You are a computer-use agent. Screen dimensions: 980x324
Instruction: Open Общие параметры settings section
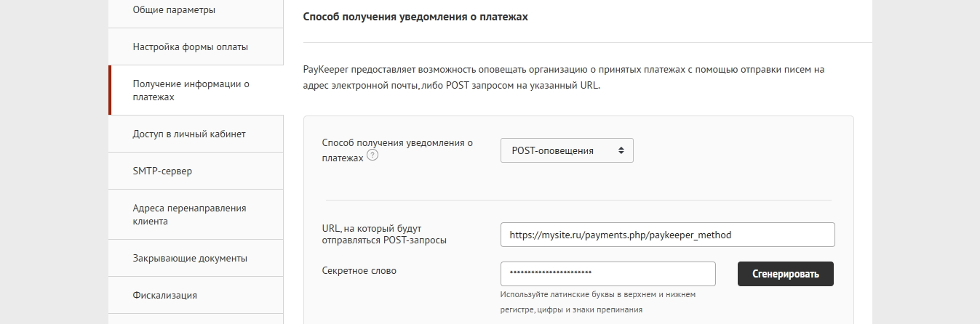[174, 10]
